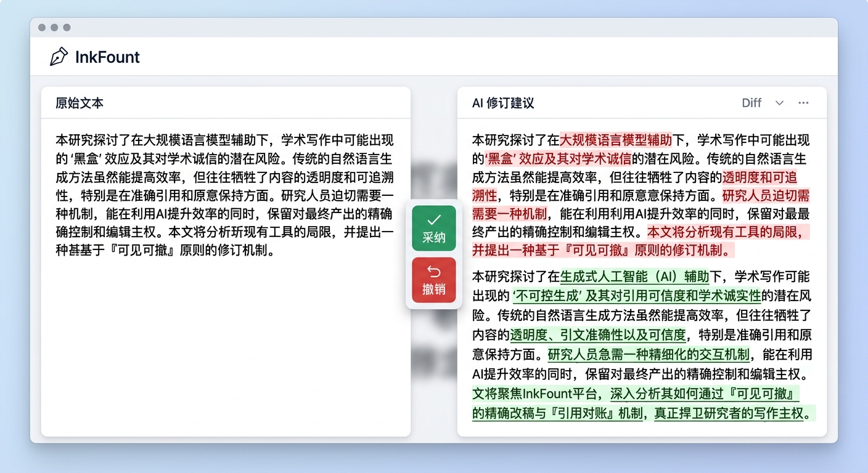Click deleted phrase 透明度和可追溯性
This screenshot has height=473, width=868.
[x=759, y=178]
